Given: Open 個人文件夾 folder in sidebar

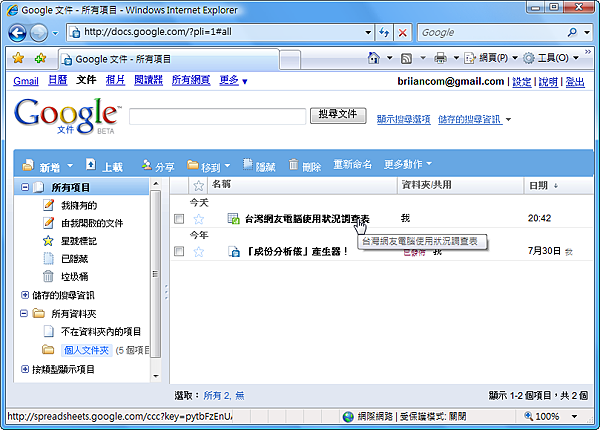Looking at the screenshot, I should pyautogui.click(x=86, y=350).
